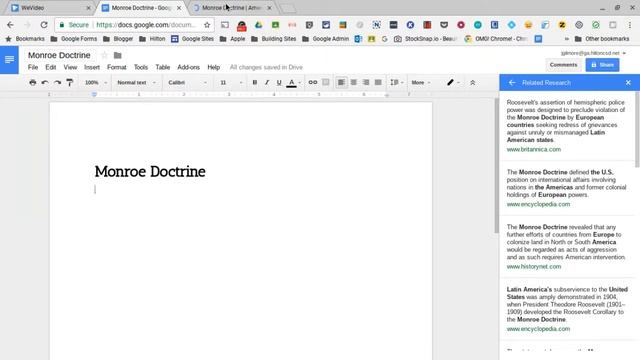Add a comment via toolbar icon
The image size is (640, 360).
[x=326, y=82]
